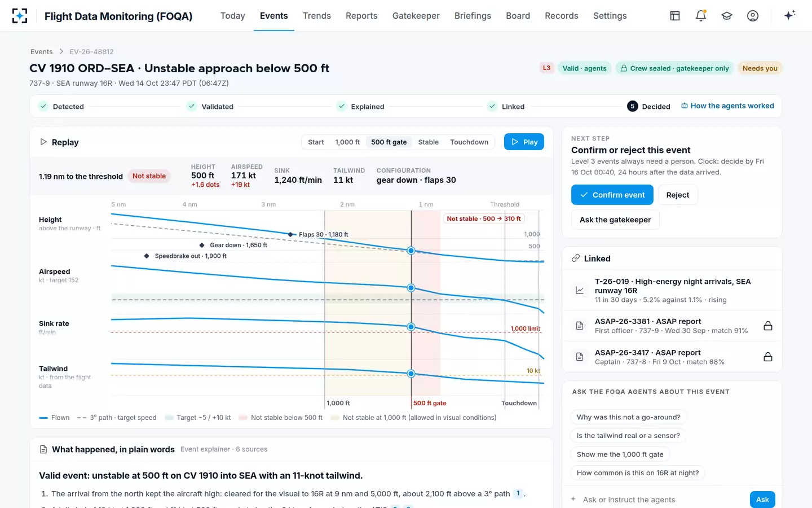Click the Gear down marker on height chart
812x508 pixels.
coord(202,245)
